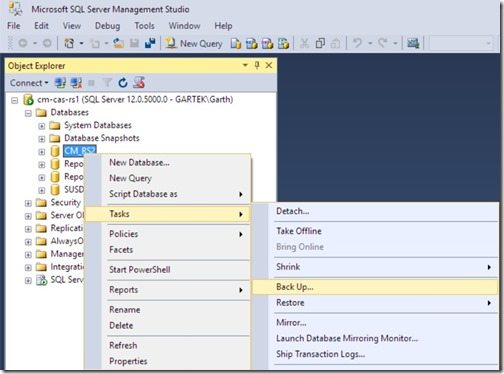The width and height of the screenshot is (504, 374).
Task: Click the Navigate Backward toolbar icon
Action: pos(23,43)
